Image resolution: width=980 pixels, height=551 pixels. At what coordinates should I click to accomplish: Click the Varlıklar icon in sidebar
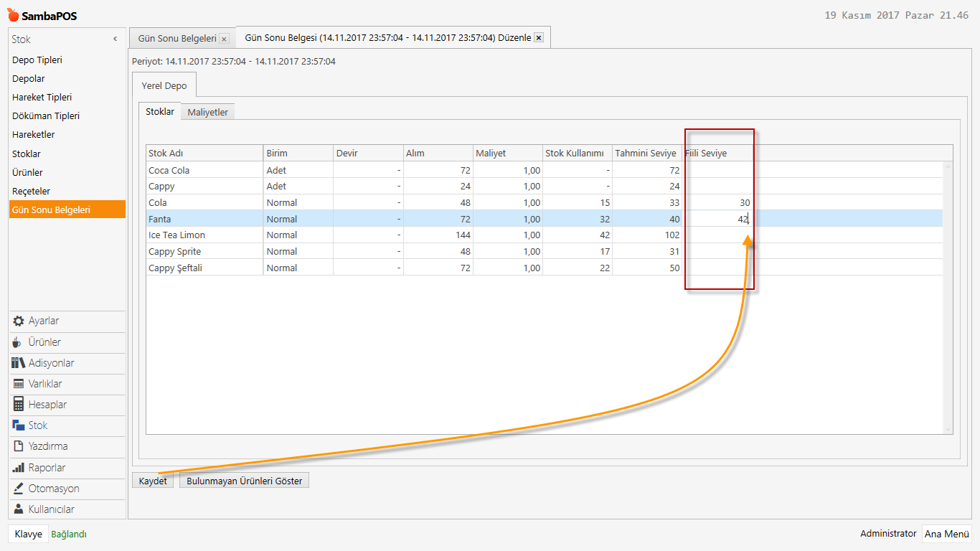pos(19,384)
